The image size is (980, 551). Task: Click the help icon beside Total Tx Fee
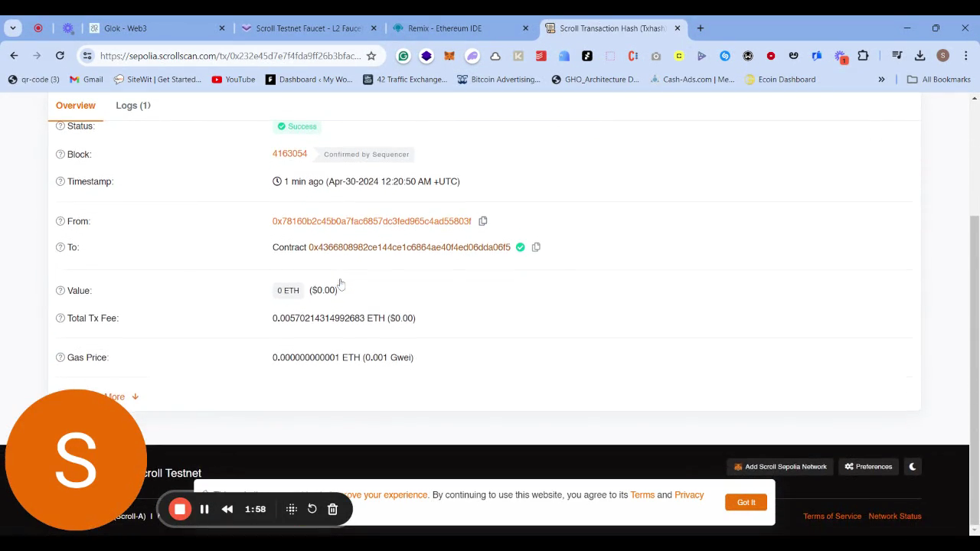pyautogui.click(x=60, y=318)
